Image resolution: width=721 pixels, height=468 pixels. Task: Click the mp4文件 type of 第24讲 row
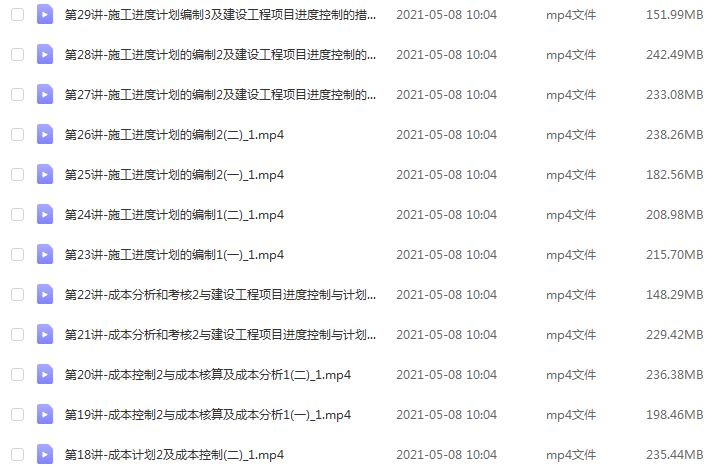click(571, 215)
